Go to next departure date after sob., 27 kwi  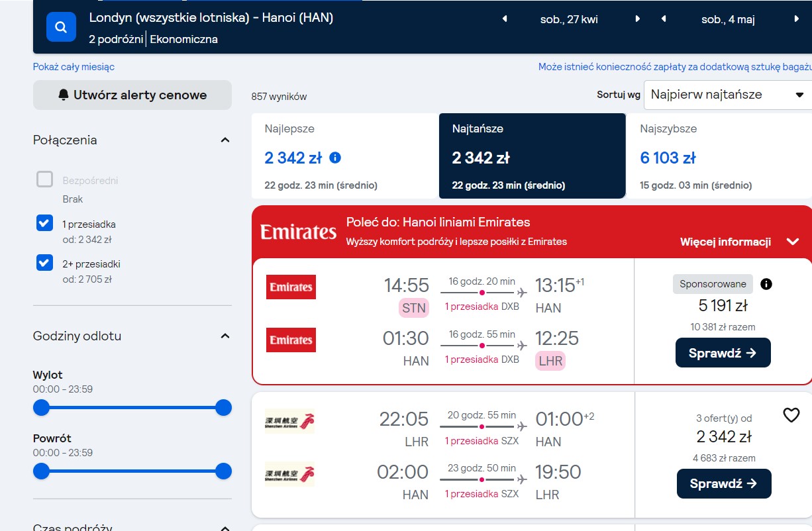638,19
